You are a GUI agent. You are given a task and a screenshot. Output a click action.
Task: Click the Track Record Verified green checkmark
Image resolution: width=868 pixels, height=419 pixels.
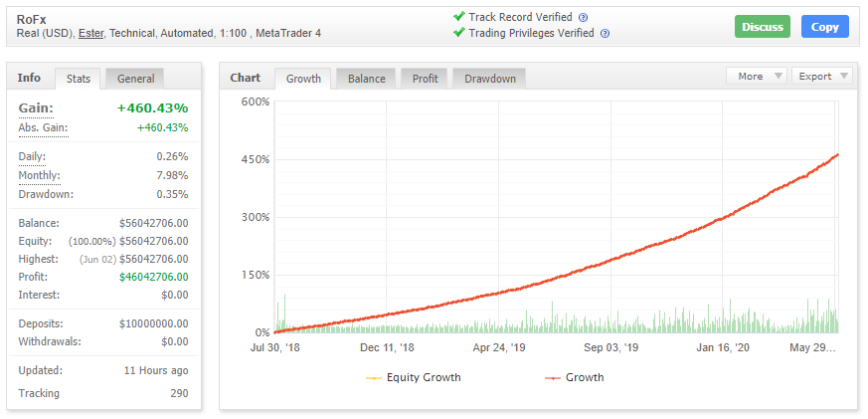click(459, 17)
